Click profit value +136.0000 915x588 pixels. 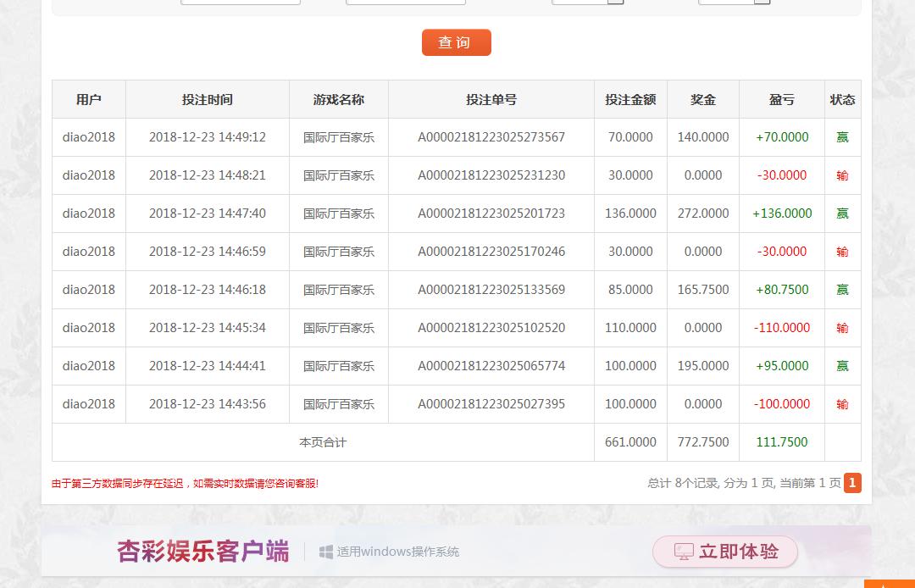782,214
